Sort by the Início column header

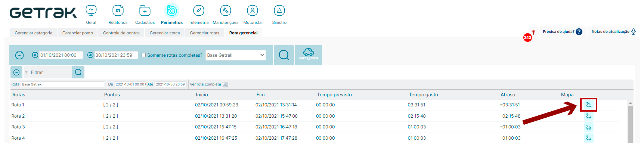pyautogui.click(x=202, y=95)
